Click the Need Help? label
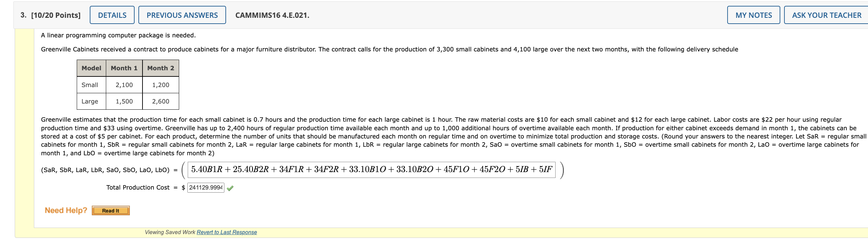The width and height of the screenshot is (868, 242). click(x=66, y=210)
